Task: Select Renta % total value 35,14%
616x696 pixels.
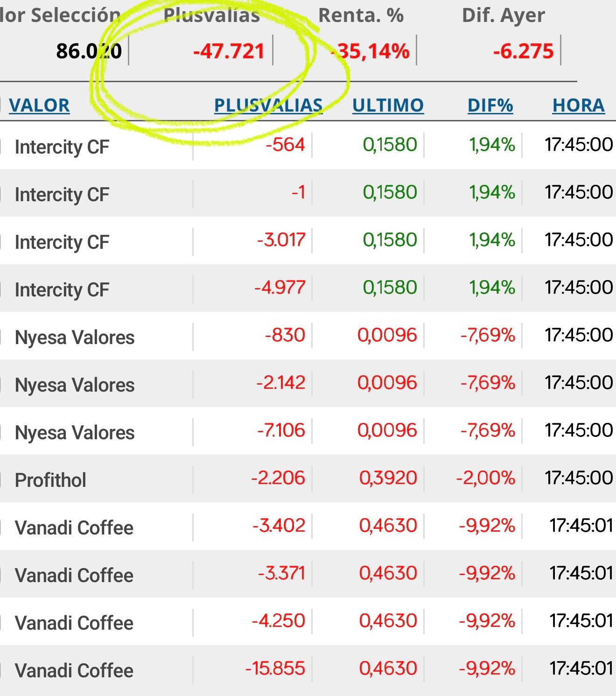Action: [371, 51]
